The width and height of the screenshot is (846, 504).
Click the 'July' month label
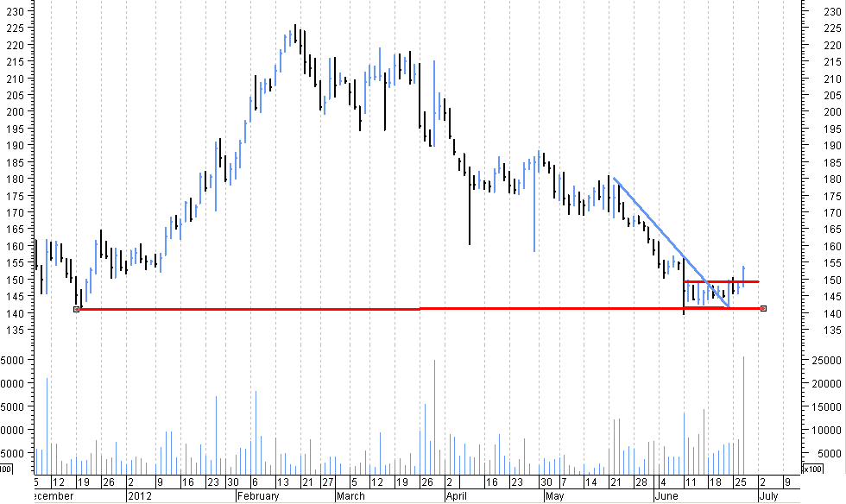[769, 496]
